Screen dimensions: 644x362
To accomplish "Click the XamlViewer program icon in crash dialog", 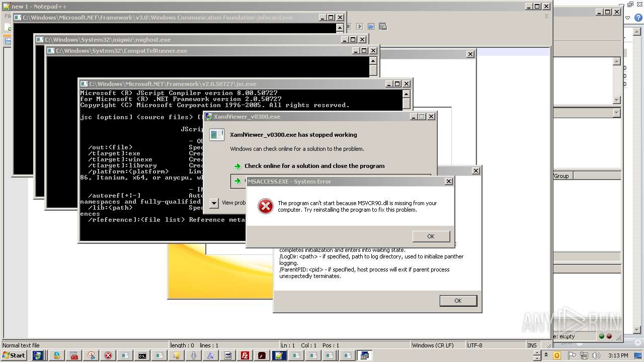I will tap(217, 135).
